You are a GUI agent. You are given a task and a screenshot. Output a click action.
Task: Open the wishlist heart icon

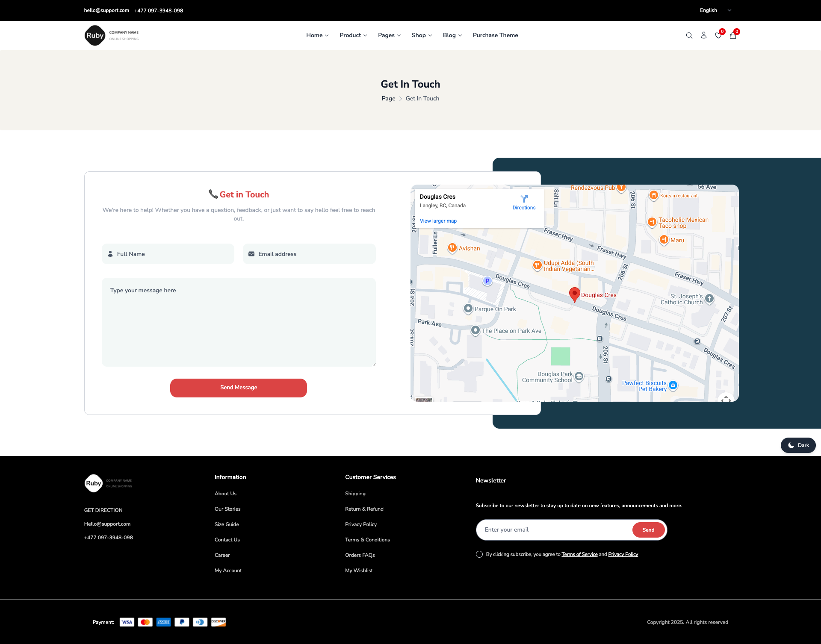718,35
